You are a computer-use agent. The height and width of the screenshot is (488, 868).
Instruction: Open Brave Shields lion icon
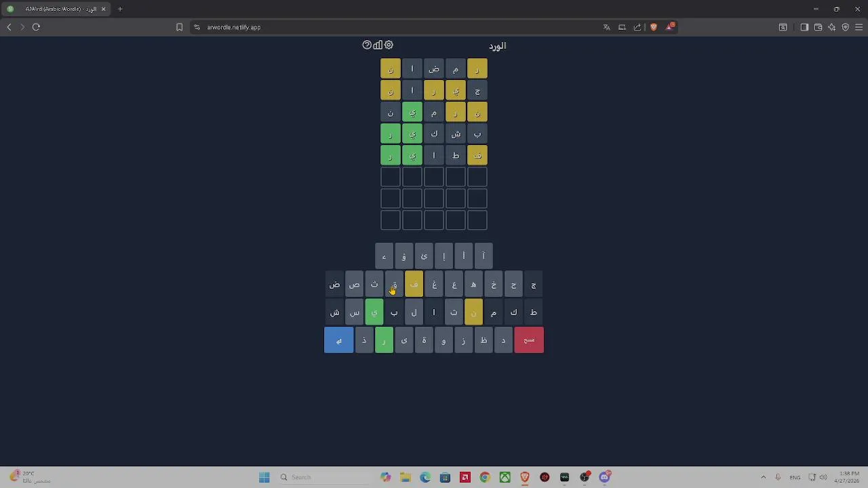[x=654, y=27]
